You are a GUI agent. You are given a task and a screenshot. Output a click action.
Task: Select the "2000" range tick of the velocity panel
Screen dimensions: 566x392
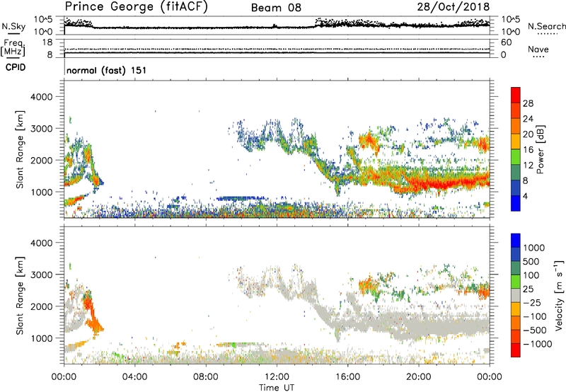(x=41, y=306)
